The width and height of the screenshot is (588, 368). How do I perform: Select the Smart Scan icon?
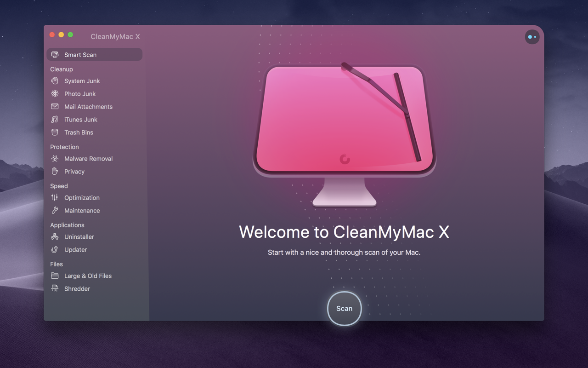(55, 54)
